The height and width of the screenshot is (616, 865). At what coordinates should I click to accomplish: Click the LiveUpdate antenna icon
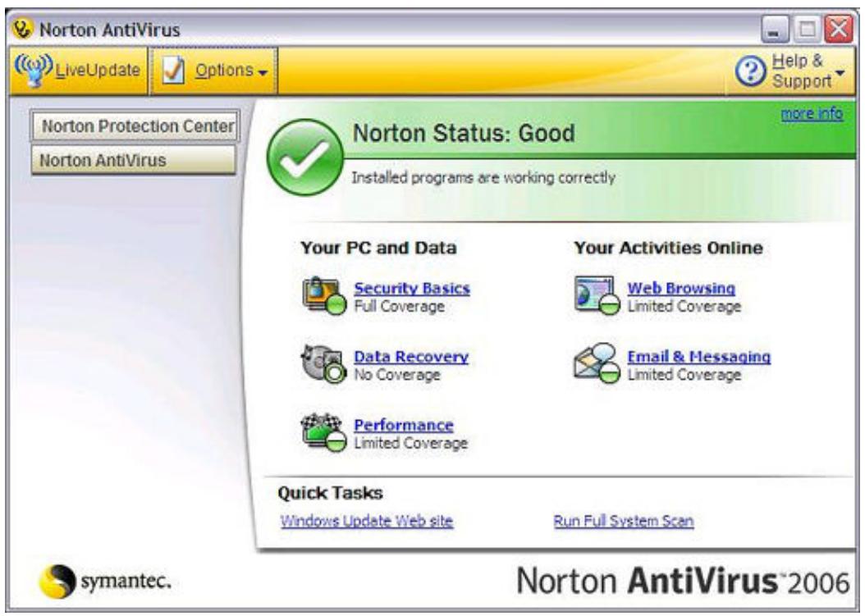[x=33, y=70]
